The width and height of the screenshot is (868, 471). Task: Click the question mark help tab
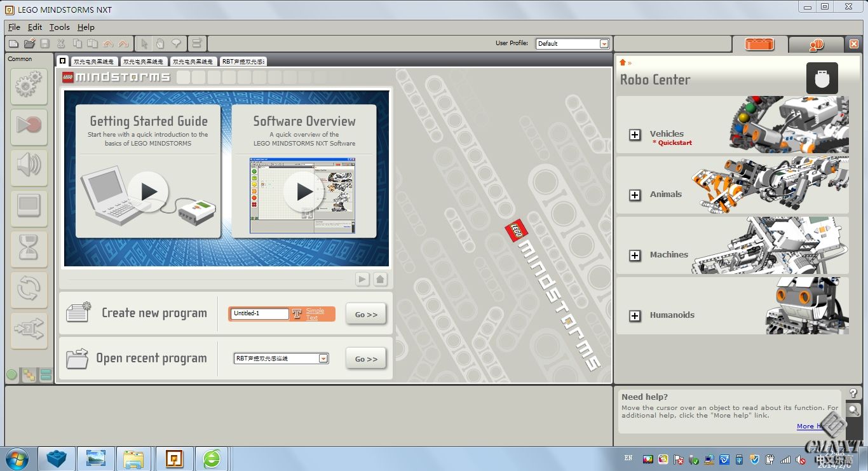pyautogui.click(x=853, y=393)
